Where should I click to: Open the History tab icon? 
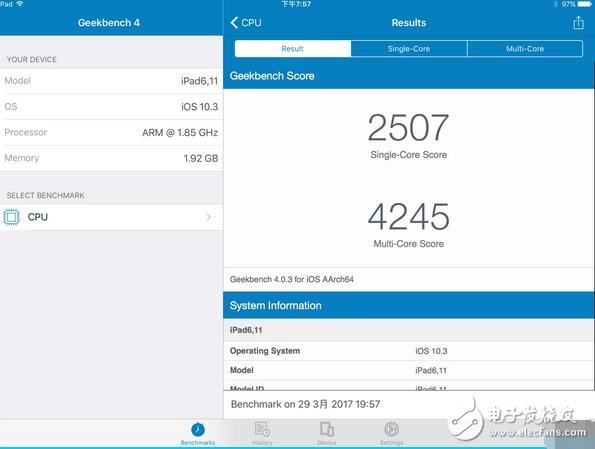[x=262, y=429]
